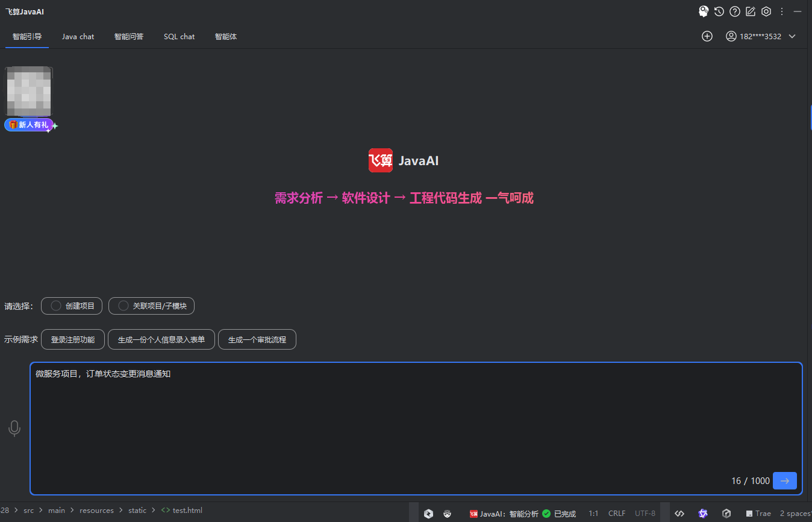Viewport: 812px width, 522px height.
Task: Click the 新人有礼 gift badge
Action: [x=29, y=125]
